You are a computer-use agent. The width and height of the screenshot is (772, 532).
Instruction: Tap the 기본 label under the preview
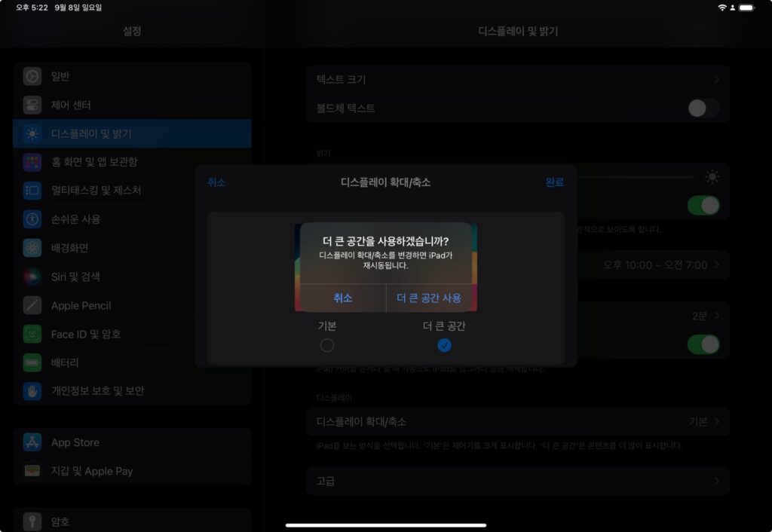point(327,326)
